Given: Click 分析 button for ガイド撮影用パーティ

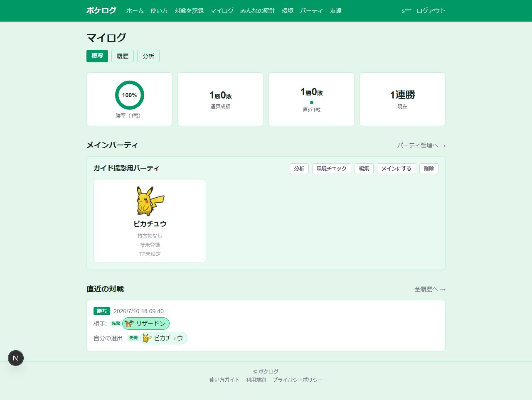Looking at the screenshot, I should coord(299,169).
